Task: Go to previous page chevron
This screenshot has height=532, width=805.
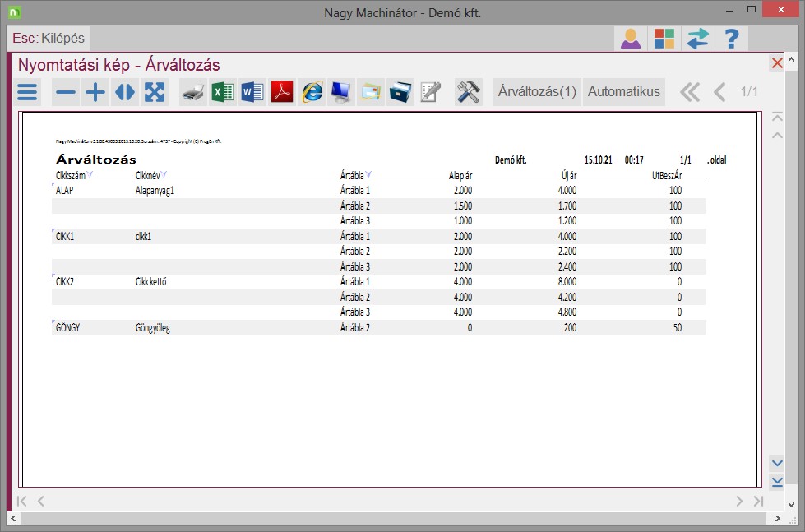Action: 719,92
